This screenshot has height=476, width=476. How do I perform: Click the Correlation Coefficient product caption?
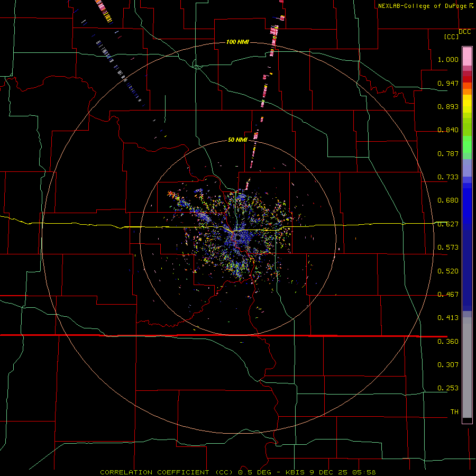click(x=238, y=472)
